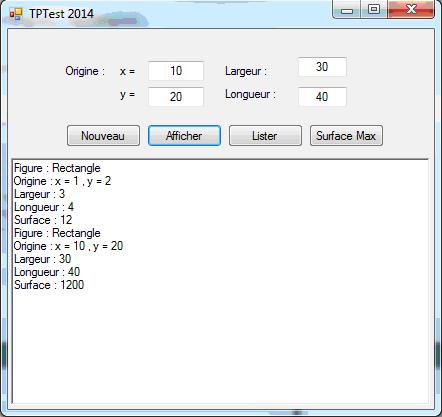The width and height of the screenshot is (442, 417).
Task: Click the Largeur label text
Action: (246, 71)
